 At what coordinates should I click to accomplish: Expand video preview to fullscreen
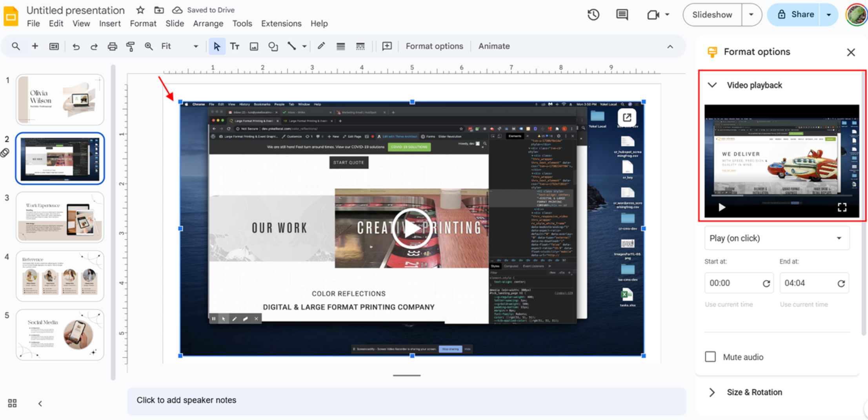842,207
